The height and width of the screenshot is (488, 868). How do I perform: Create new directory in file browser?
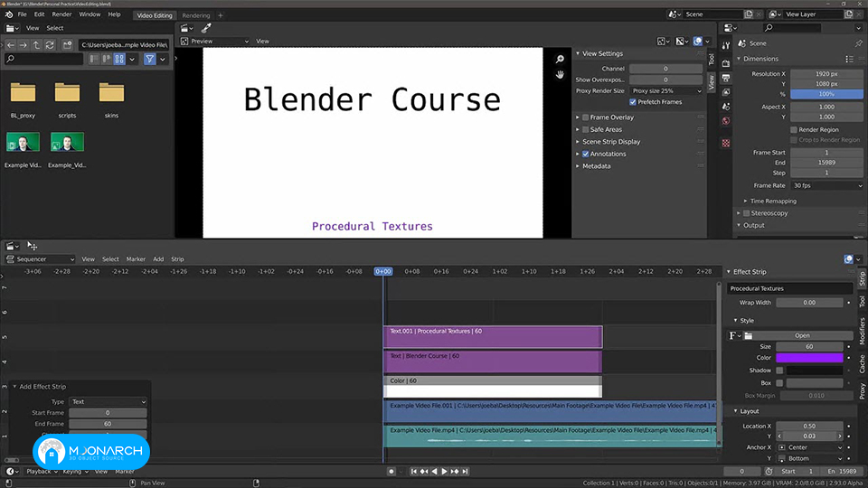click(x=67, y=45)
